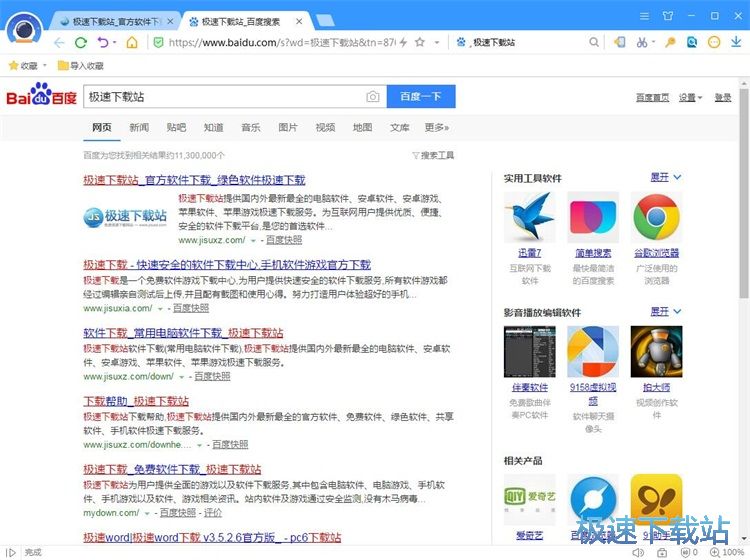Viewport: 750px width, 560px height.
Task: Click the status bar zoom 100% icon
Action: coord(727,552)
